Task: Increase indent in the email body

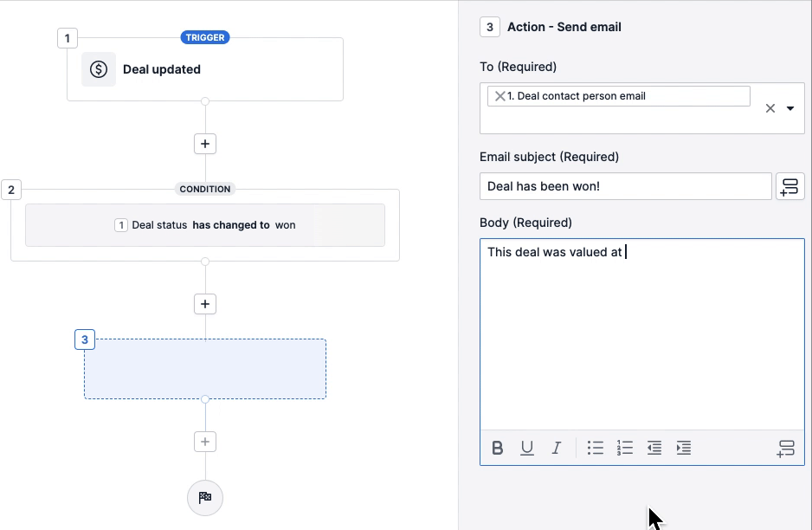Action: point(684,448)
